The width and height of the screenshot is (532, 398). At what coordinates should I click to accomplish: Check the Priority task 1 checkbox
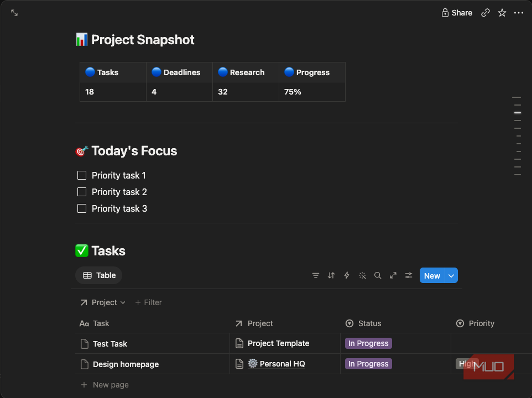82,175
